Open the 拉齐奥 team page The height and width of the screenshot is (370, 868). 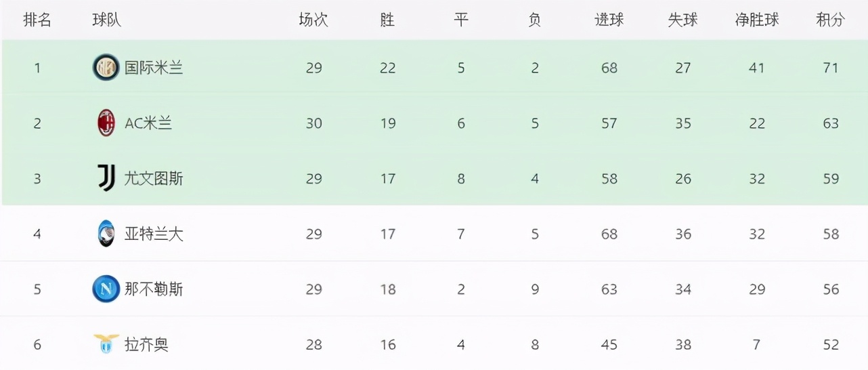[x=146, y=345]
